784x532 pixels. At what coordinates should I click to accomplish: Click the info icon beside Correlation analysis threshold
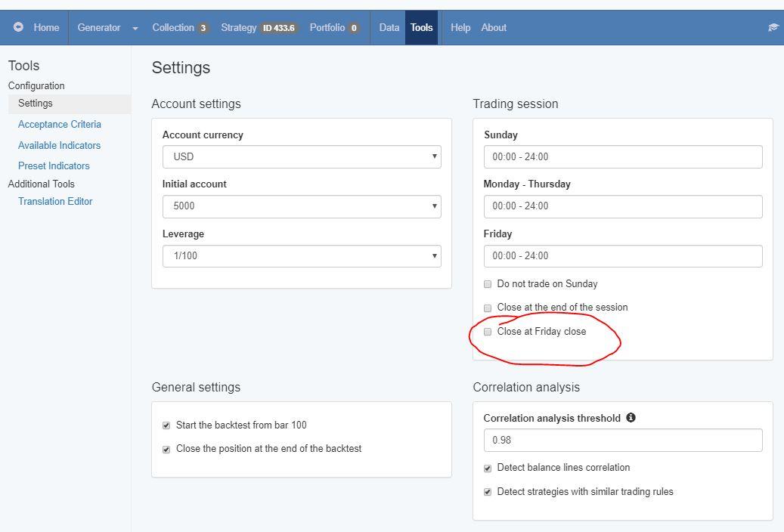pos(631,418)
